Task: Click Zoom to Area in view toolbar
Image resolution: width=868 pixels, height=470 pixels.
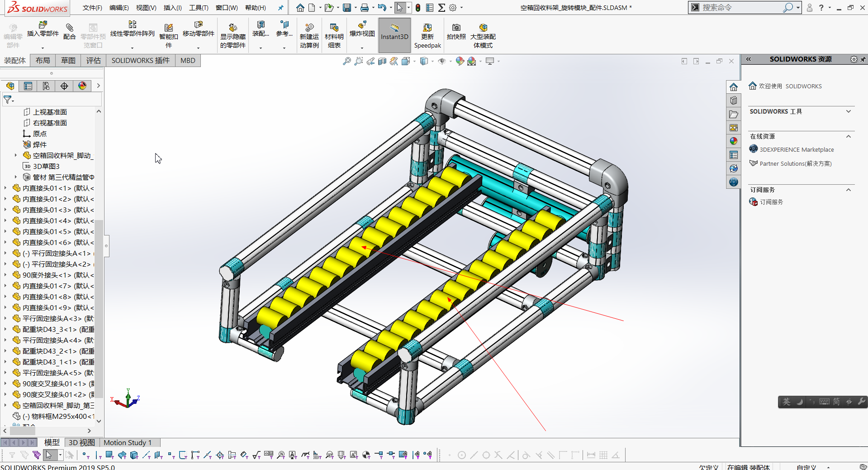Action: (x=359, y=61)
